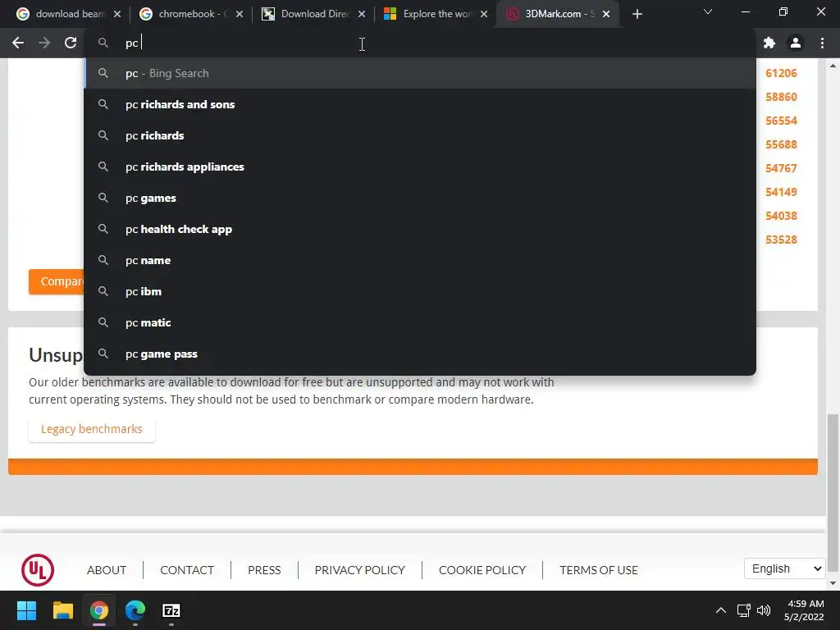Image resolution: width=840 pixels, height=630 pixels.
Task: Click the score 55688
Action: click(781, 144)
